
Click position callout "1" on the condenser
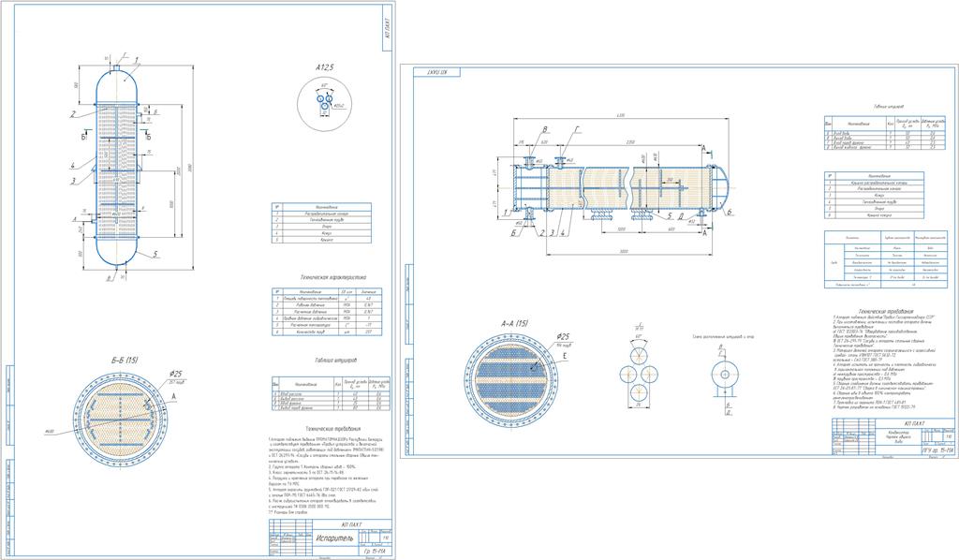pyautogui.click(x=507, y=213)
